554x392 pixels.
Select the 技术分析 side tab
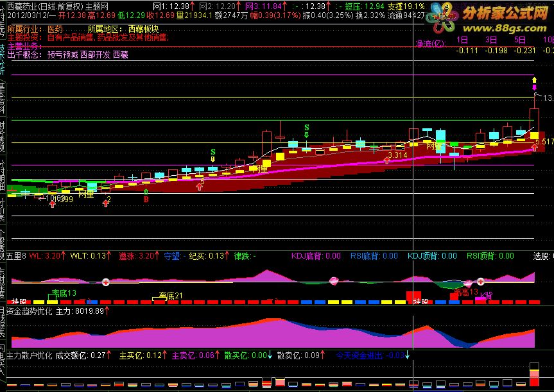pyautogui.click(x=3, y=58)
